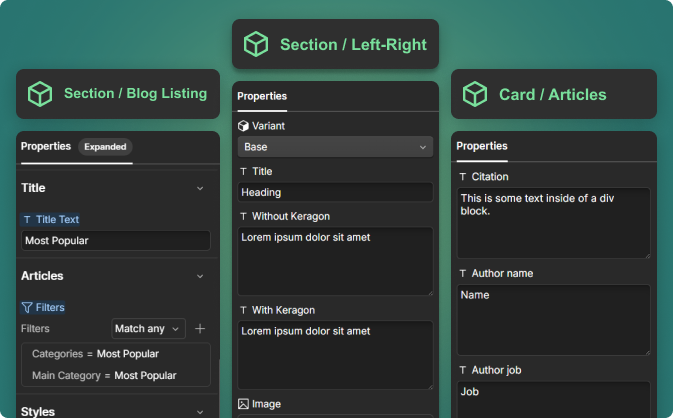673x418 pixels.
Task: Expand the Styles section chevron
Action: [200, 412]
